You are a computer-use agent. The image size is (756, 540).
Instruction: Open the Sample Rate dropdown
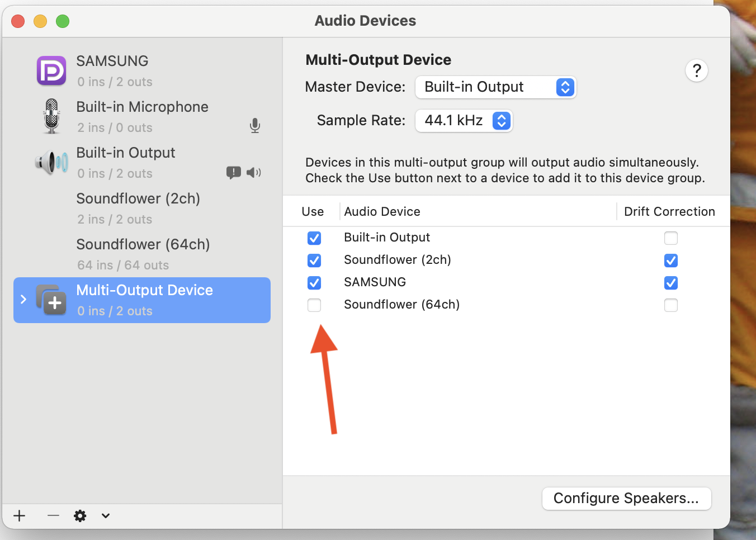pos(464,121)
